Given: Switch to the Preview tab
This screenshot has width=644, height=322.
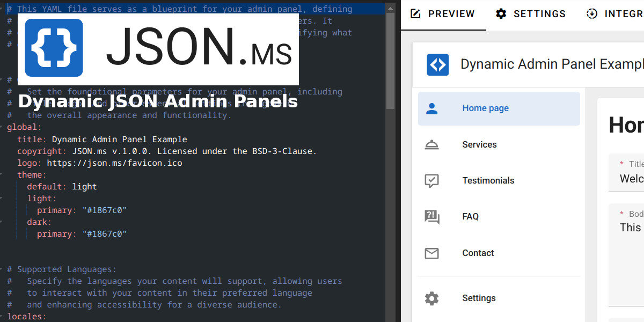Looking at the screenshot, I should click(x=443, y=14).
